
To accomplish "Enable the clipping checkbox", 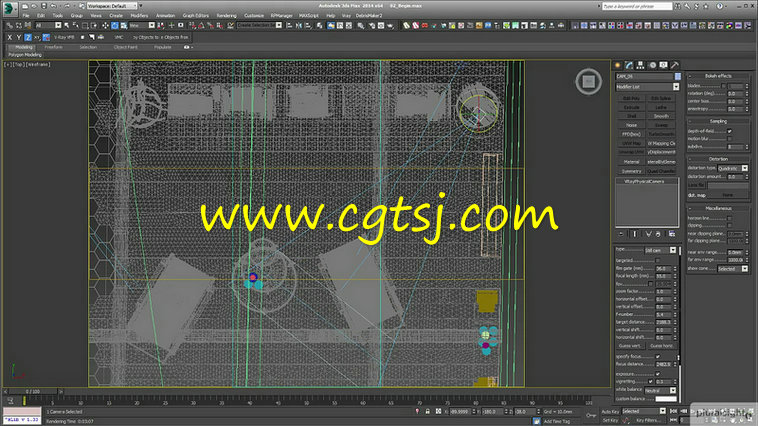I will point(729,225).
